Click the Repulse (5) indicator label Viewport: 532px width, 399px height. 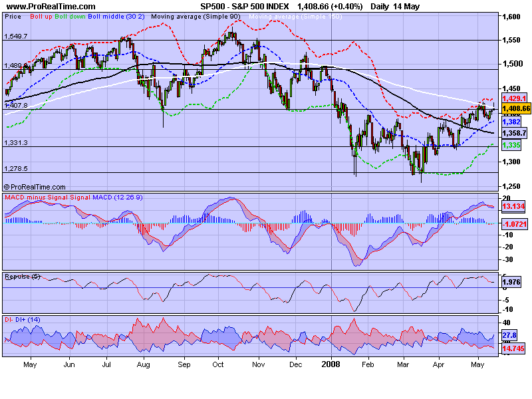23,277
